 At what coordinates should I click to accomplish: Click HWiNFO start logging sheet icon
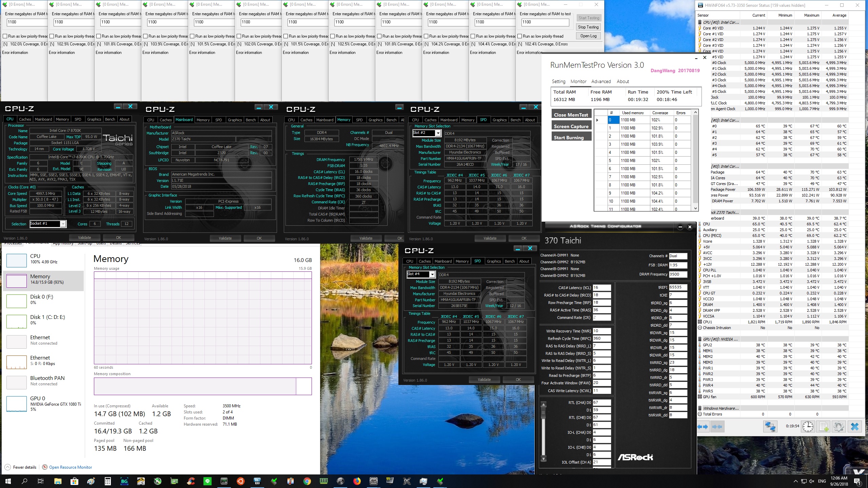tap(824, 427)
